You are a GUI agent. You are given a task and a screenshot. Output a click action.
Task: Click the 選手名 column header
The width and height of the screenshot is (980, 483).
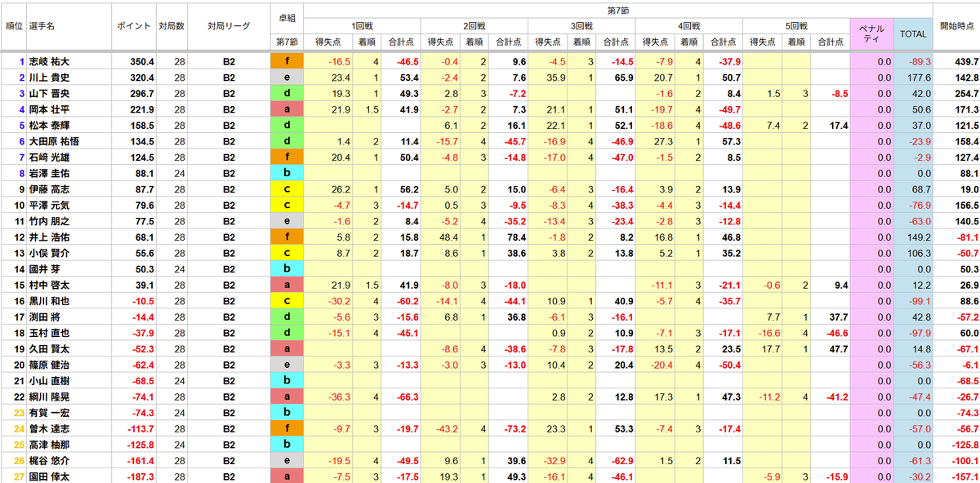click(42, 25)
